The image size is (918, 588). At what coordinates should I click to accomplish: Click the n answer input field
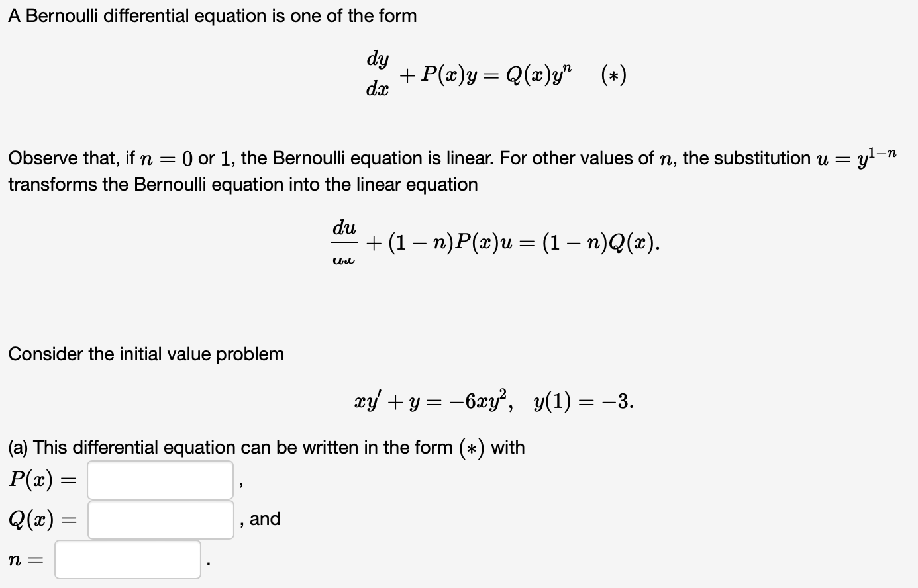click(128, 560)
